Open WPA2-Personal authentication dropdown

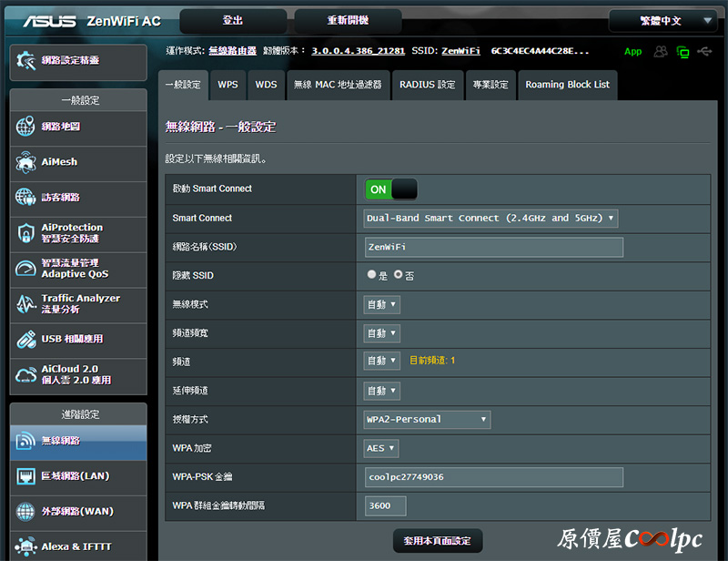click(427, 419)
